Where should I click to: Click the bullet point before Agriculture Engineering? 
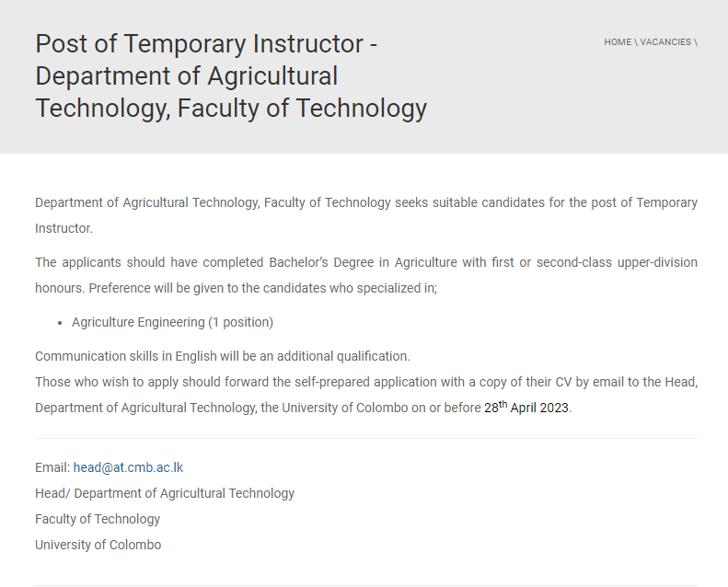point(60,323)
